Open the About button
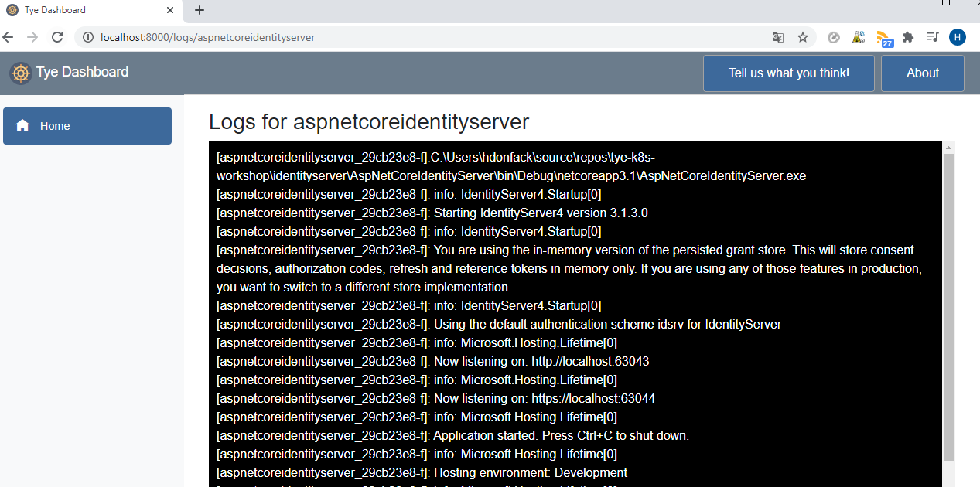 pyautogui.click(x=923, y=73)
